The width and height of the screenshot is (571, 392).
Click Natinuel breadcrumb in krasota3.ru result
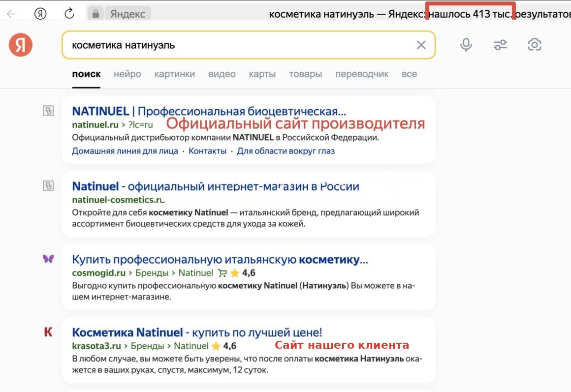191,346
